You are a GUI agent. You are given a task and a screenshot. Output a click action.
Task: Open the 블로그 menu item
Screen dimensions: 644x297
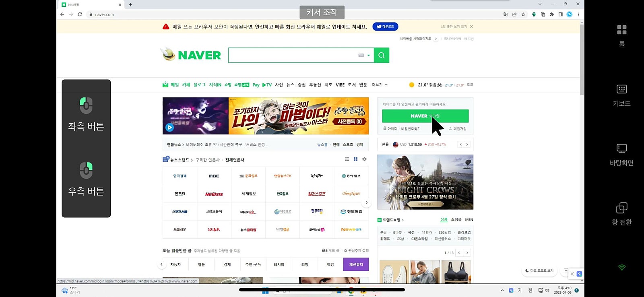[200, 85]
